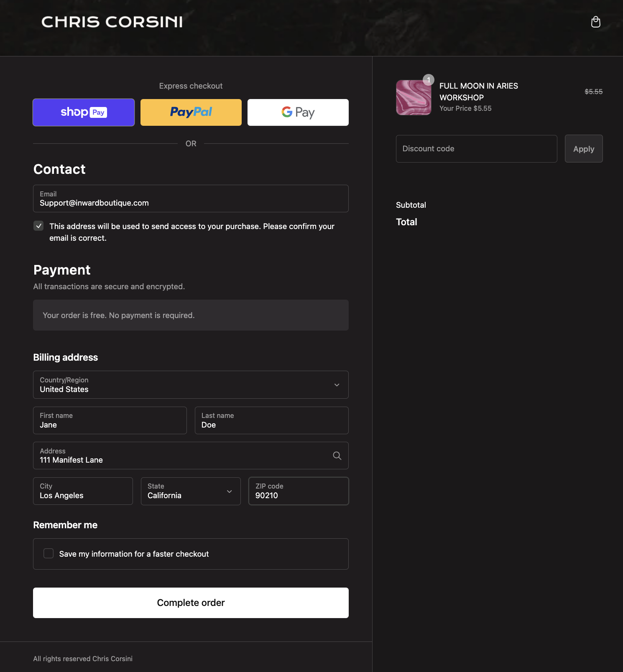623x672 pixels.
Task: Select Google Pay express checkout
Action: tap(298, 112)
